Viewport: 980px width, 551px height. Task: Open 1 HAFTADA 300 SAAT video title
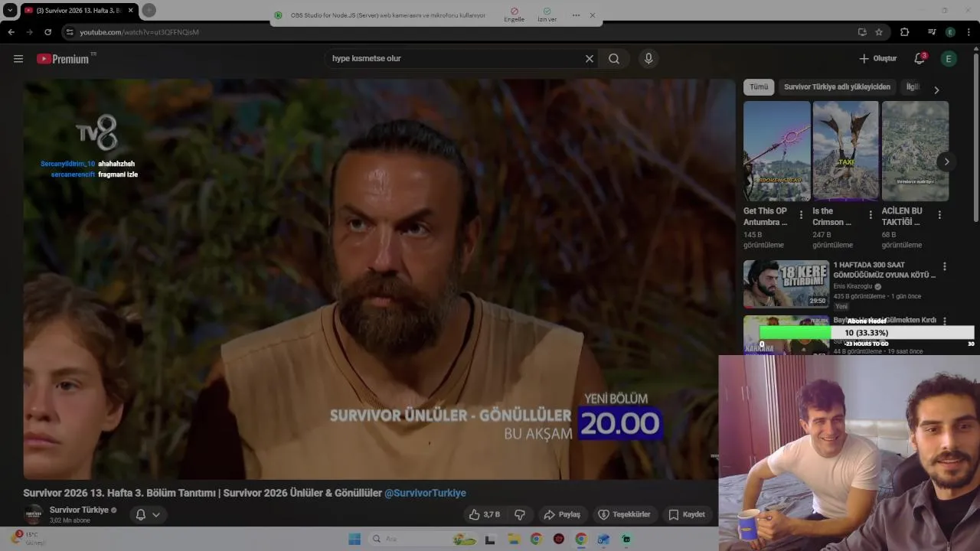pyautogui.click(x=884, y=270)
